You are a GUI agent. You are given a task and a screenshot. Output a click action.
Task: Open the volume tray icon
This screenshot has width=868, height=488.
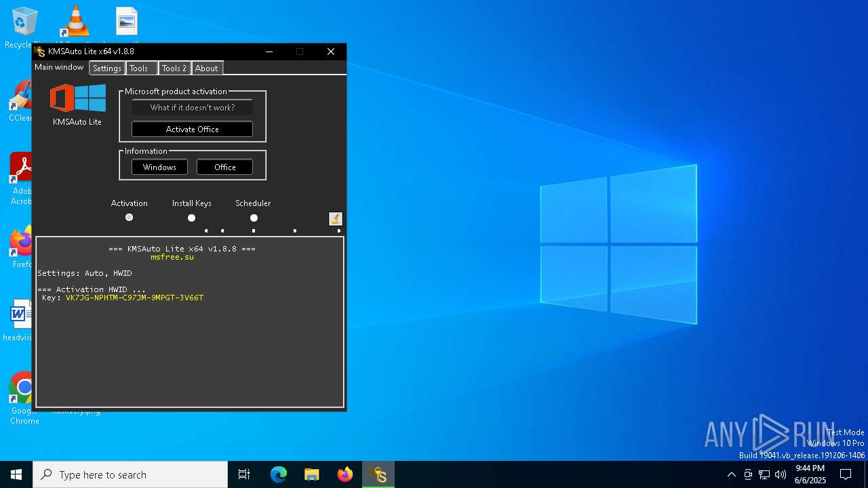(x=781, y=474)
